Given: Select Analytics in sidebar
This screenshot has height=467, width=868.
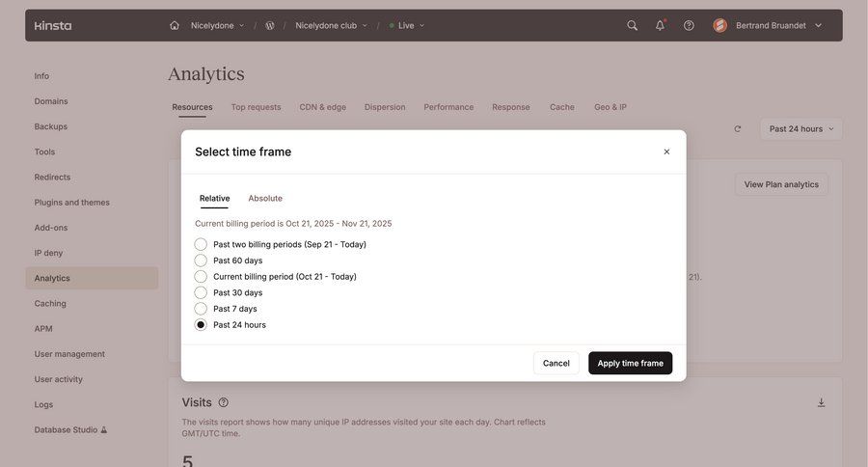Looking at the screenshot, I should tap(92, 278).
